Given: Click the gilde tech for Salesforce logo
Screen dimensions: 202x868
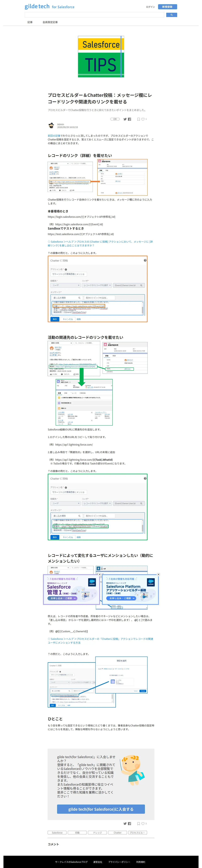Looking at the screenshot, I should (50, 6).
